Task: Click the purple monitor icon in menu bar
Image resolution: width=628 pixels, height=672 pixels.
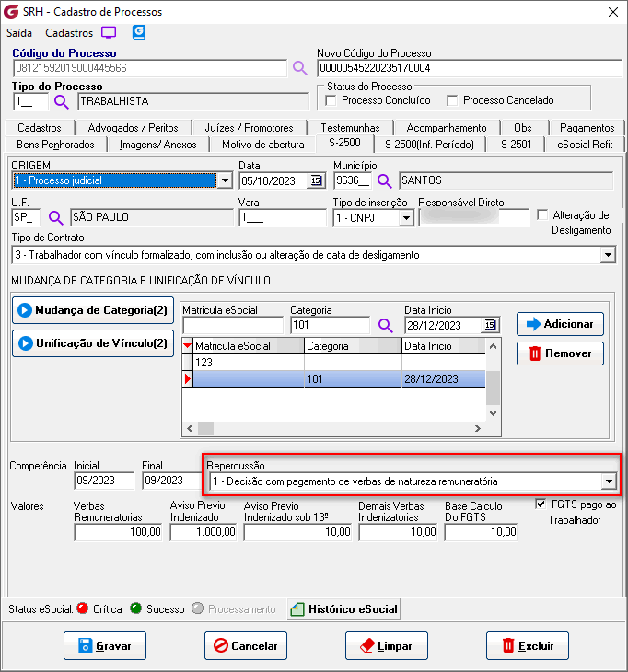Action: [109, 32]
